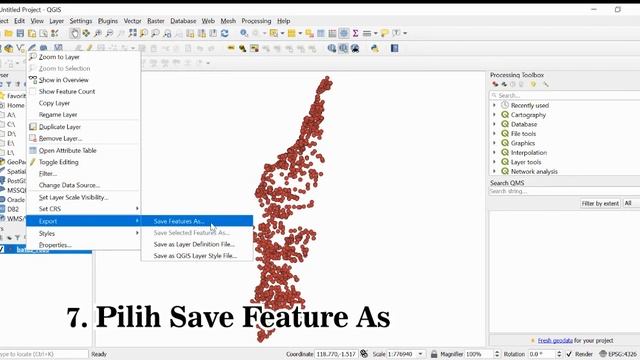Open the Set CRS submenu
The height and width of the screenshot is (360, 640).
coord(83,209)
